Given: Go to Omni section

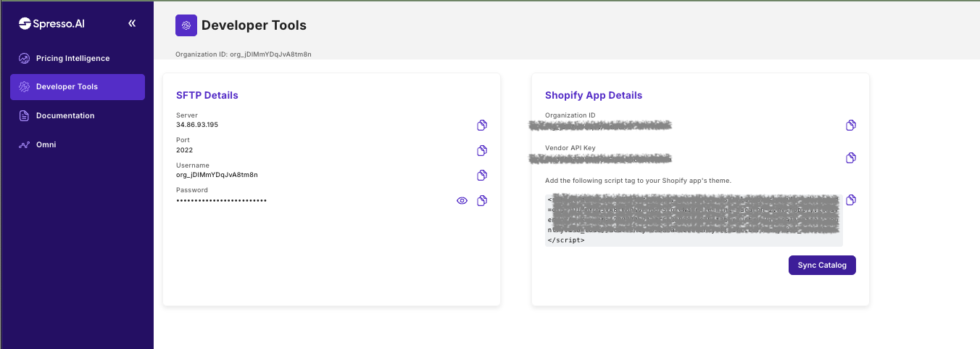Looking at the screenshot, I should [78, 144].
